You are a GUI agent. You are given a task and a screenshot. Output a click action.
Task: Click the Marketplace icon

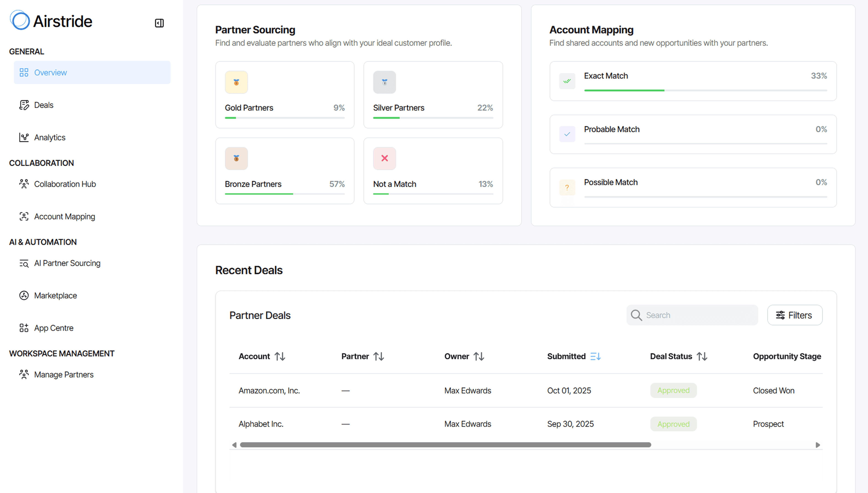click(24, 295)
